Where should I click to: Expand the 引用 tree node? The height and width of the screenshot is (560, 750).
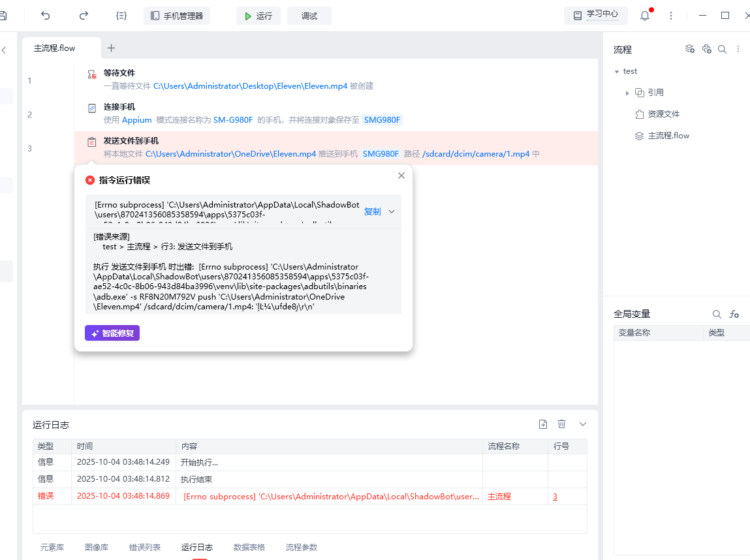coord(627,93)
